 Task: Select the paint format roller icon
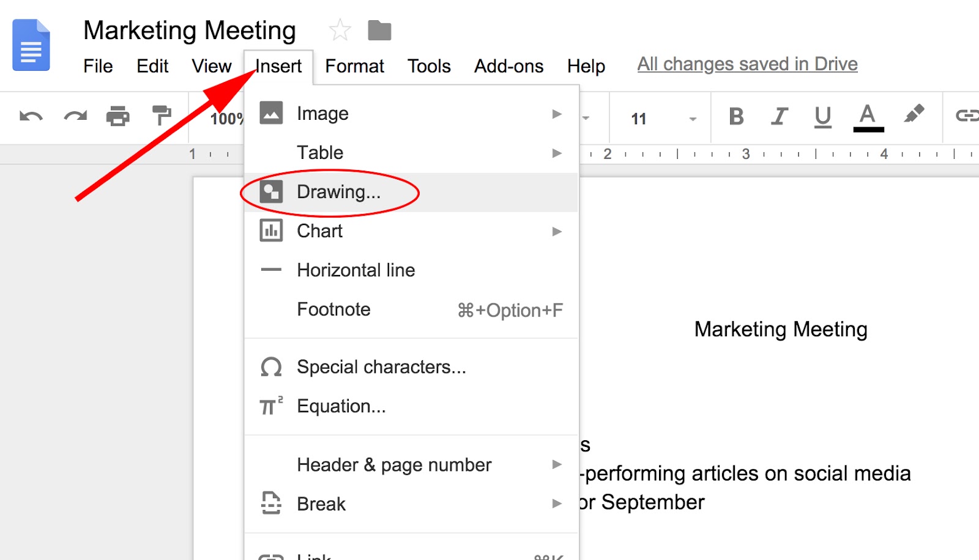tap(162, 115)
